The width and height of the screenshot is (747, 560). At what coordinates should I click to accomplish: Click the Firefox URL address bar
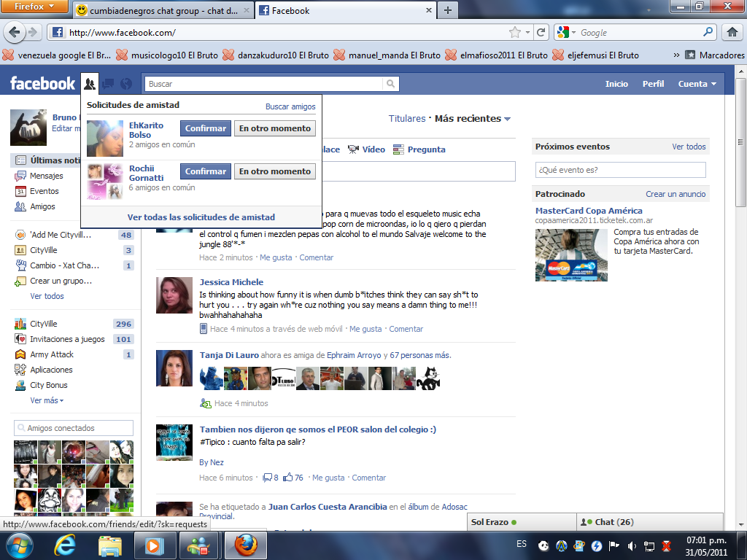[x=286, y=32]
